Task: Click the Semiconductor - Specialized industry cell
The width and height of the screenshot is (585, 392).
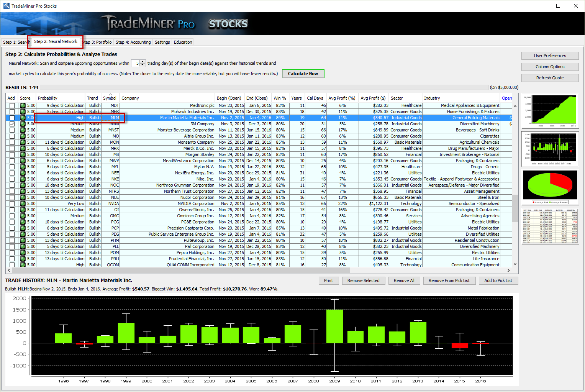Action: (461, 203)
